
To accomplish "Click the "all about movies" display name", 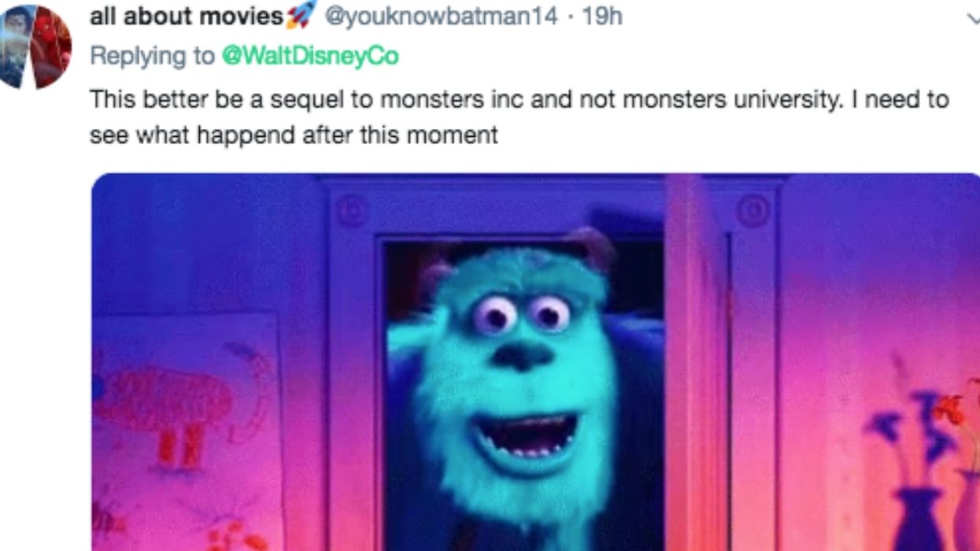I will 187,16.
